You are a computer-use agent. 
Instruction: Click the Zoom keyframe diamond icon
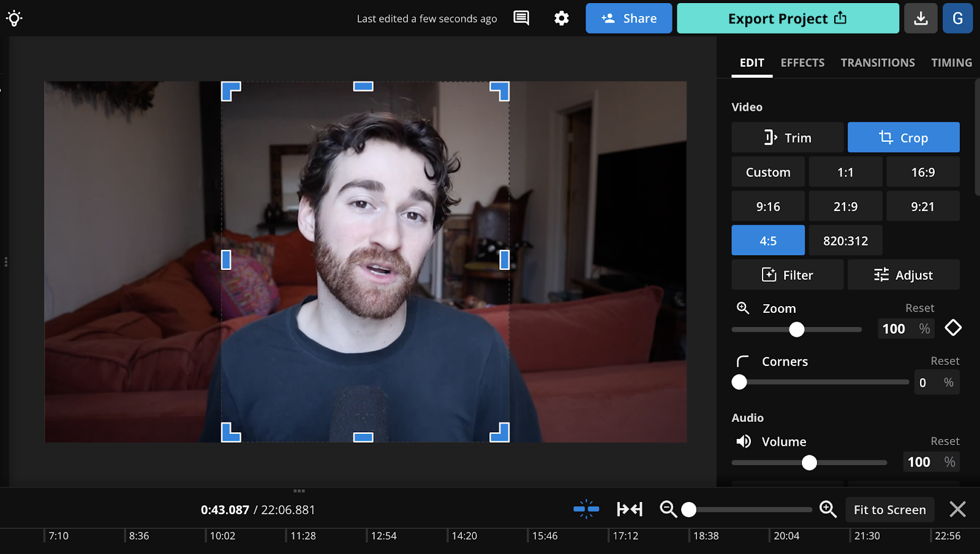(953, 328)
